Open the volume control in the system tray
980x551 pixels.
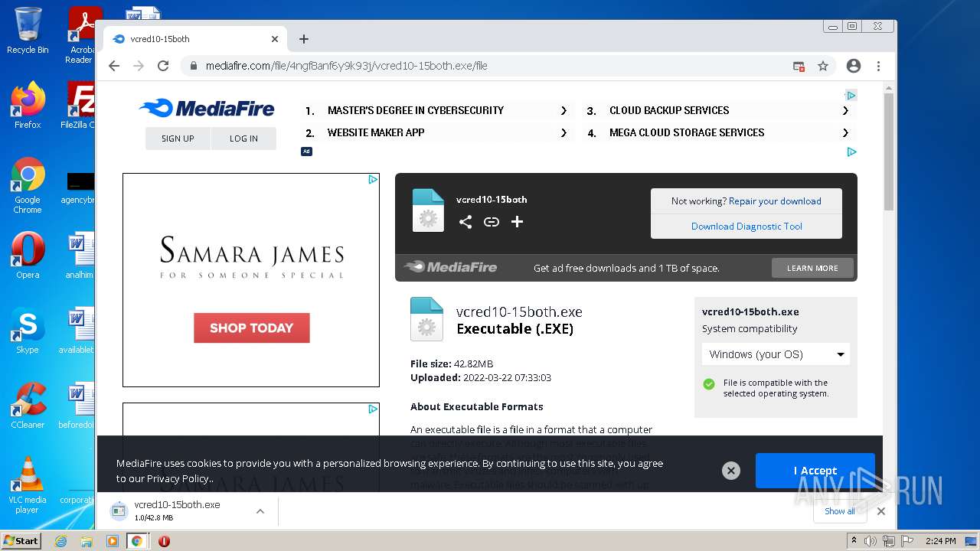click(871, 541)
